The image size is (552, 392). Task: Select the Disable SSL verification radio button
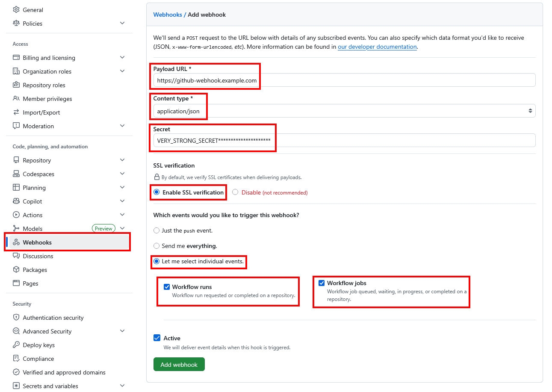point(235,192)
